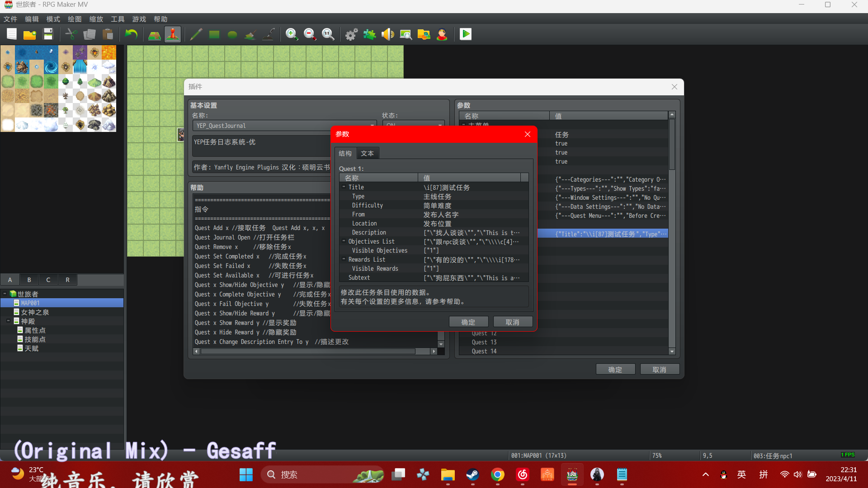Collapse the Objectives List group
Viewport: 868px width, 488px height.
344,241
